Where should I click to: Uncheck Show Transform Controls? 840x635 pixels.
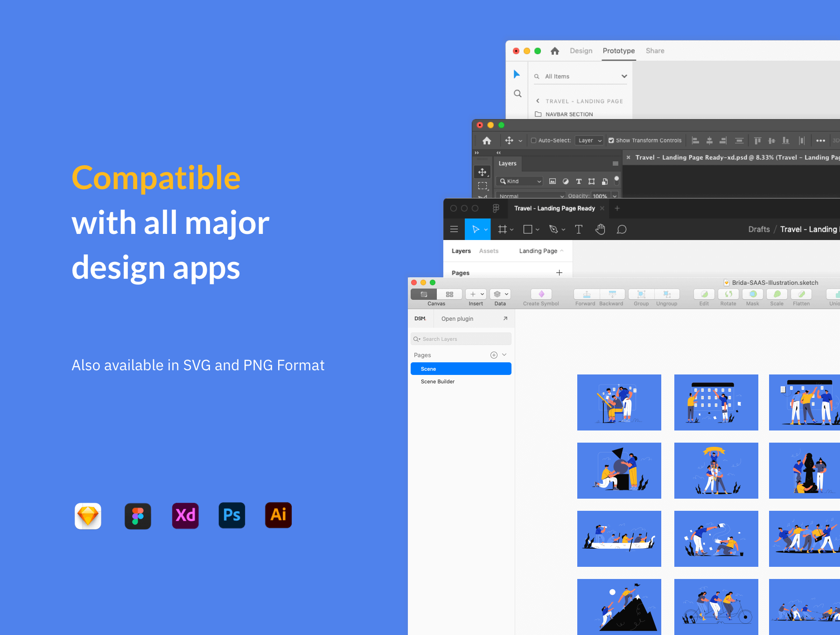[611, 141]
